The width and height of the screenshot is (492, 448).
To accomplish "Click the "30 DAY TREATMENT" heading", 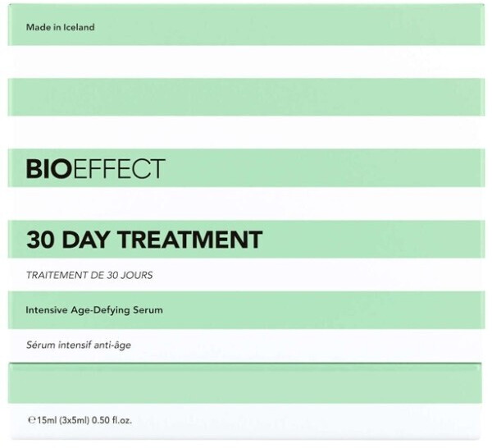I will 143,240.
